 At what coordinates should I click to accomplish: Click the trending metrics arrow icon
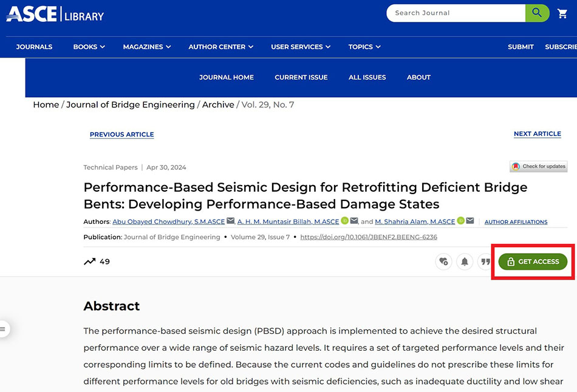[x=90, y=262]
